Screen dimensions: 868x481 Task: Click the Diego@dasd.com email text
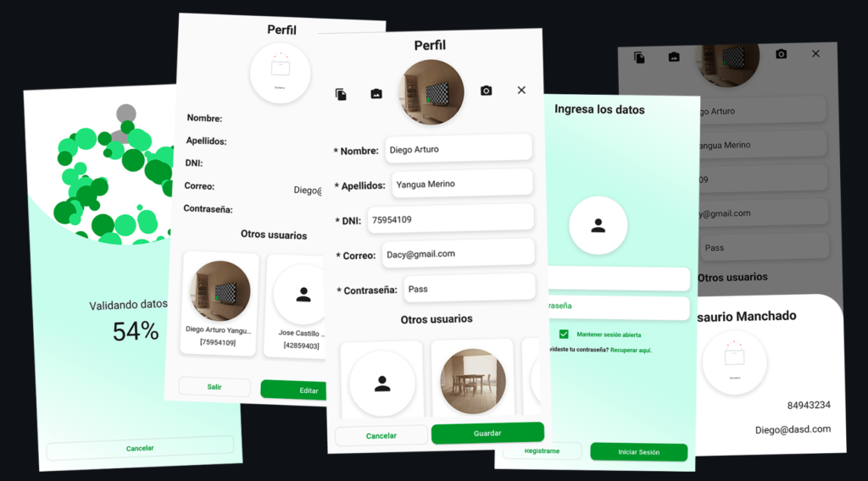[x=793, y=429]
